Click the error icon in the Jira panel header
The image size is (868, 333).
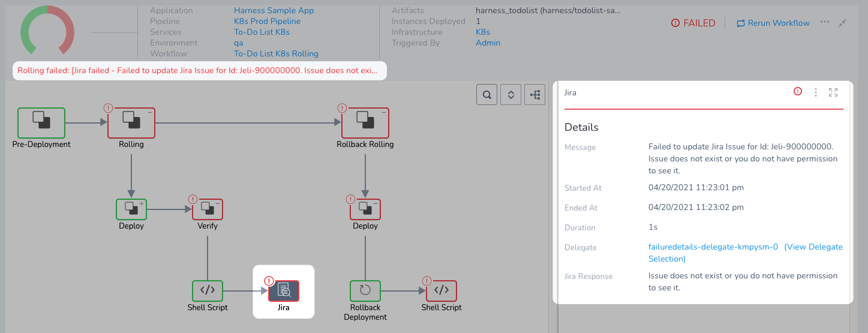point(798,92)
